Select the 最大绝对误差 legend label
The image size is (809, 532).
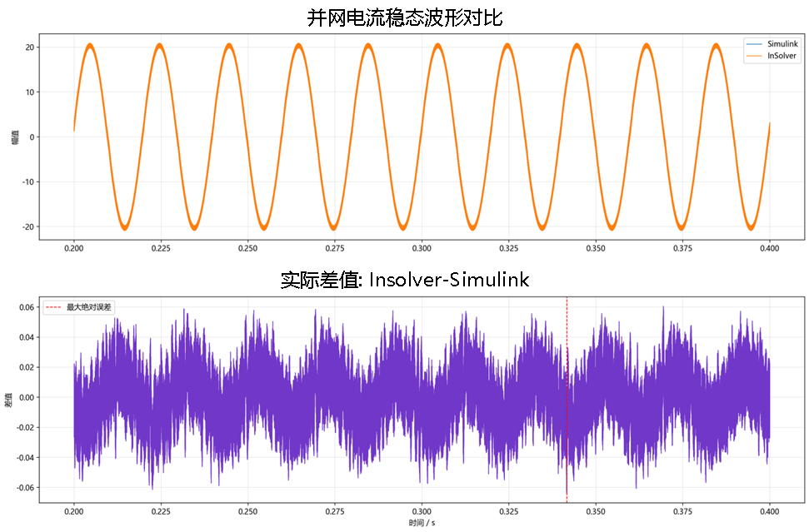(x=89, y=307)
